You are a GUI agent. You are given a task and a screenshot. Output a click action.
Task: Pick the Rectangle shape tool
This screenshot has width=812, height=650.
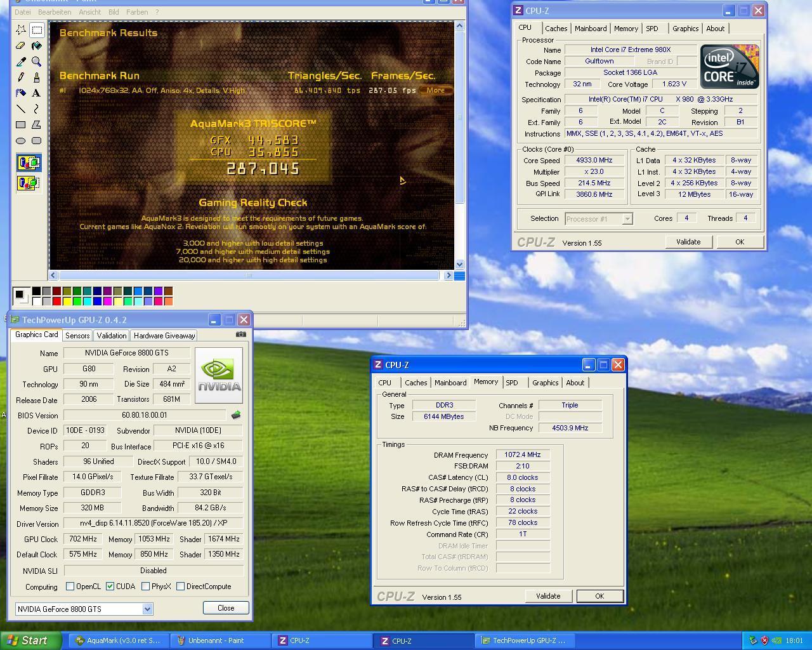click(x=21, y=125)
